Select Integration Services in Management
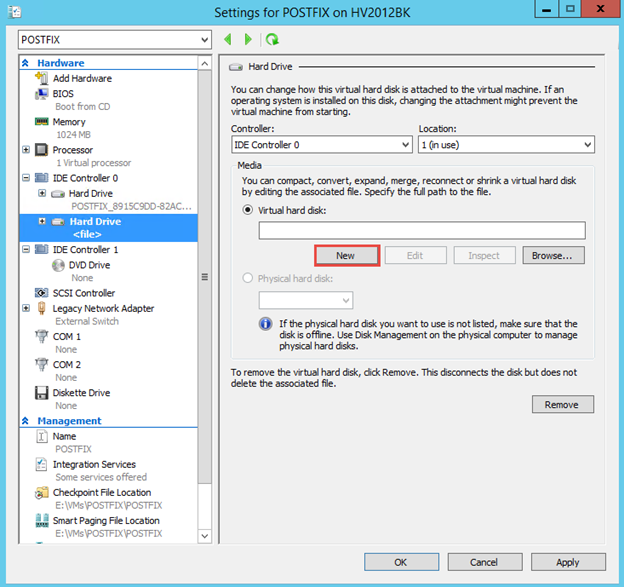624x587 pixels. [x=94, y=464]
